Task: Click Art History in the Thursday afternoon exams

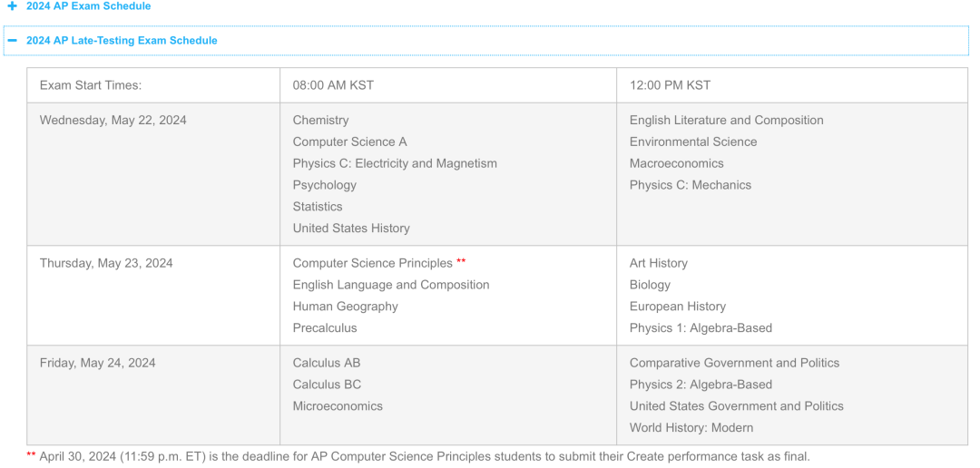Action: pos(658,264)
